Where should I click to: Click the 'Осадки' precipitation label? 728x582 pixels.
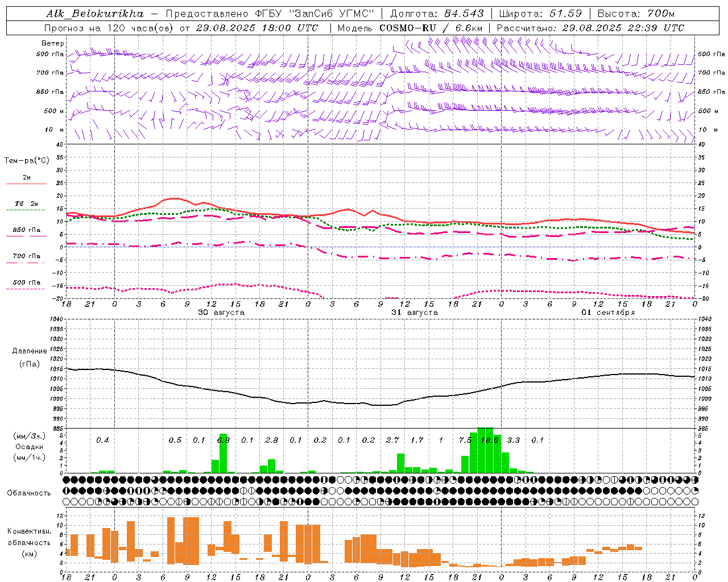pyautogui.click(x=29, y=447)
